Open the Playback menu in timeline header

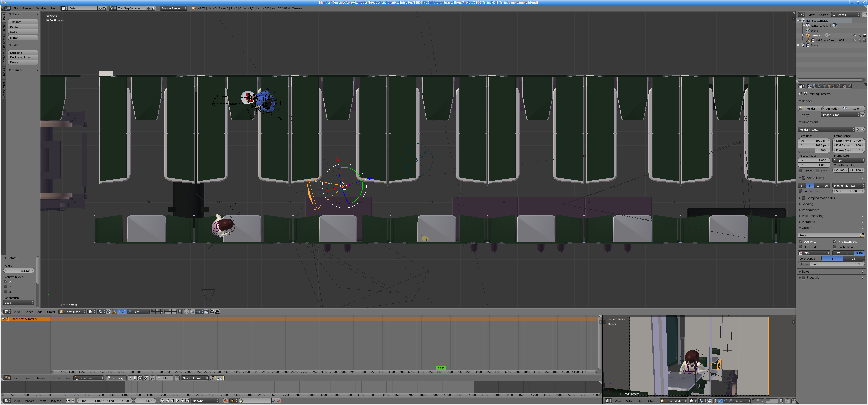coord(57,401)
